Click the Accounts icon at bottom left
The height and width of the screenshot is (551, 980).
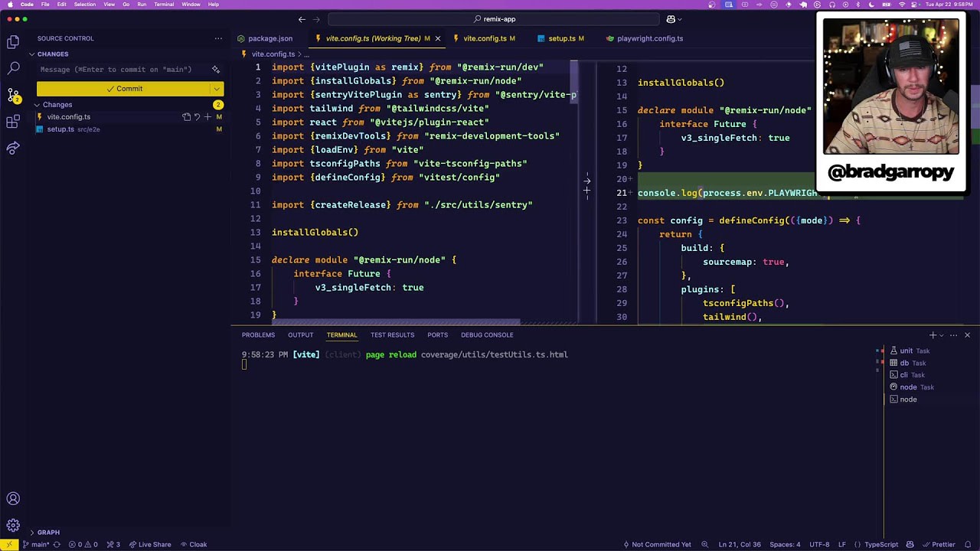12,498
